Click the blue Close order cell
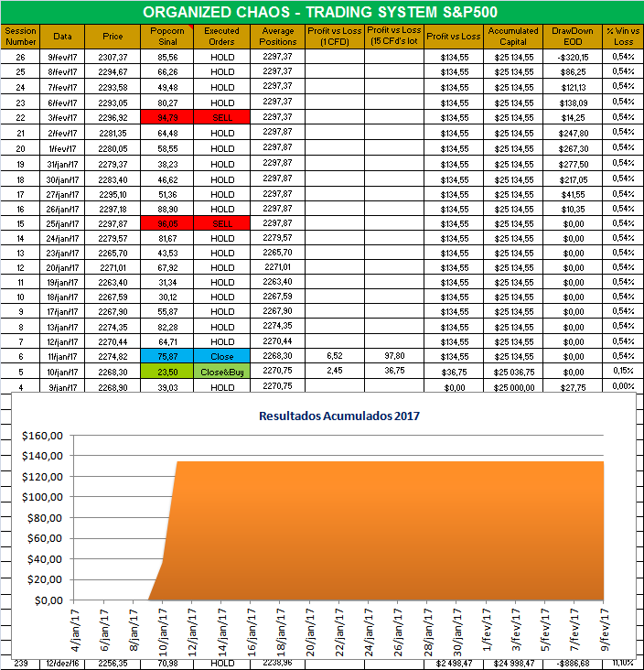 (x=221, y=356)
